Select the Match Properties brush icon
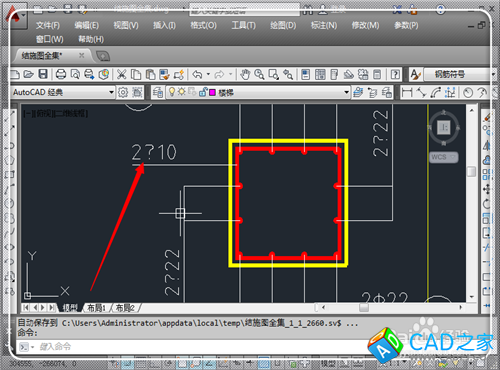The height and width of the screenshot is (370, 500). [164, 74]
